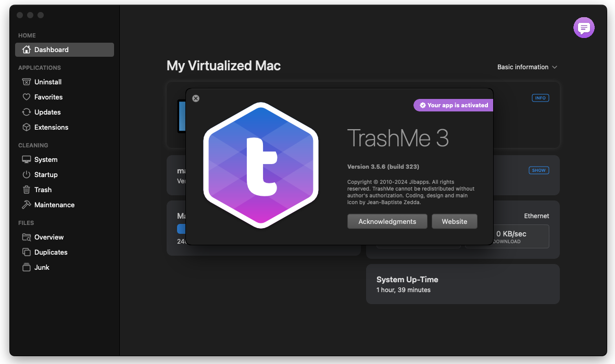Click the Extensions cube icon
This screenshot has width=615, height=364.
coord(26,128)
